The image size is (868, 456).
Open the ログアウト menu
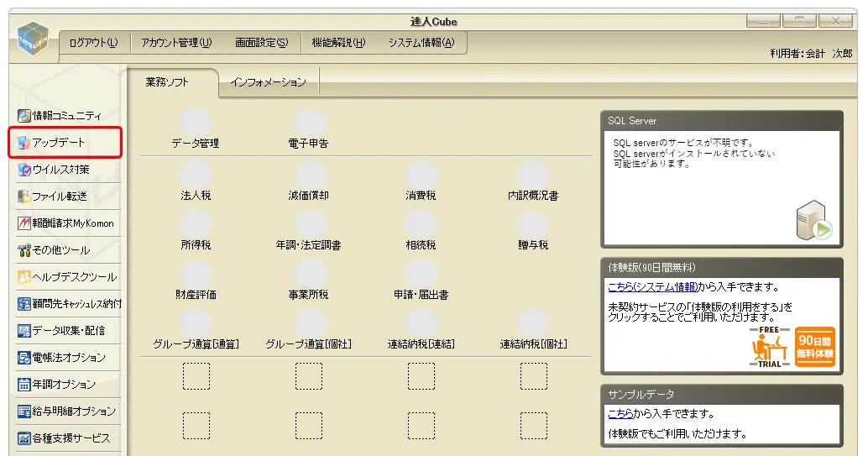point(93,43)
